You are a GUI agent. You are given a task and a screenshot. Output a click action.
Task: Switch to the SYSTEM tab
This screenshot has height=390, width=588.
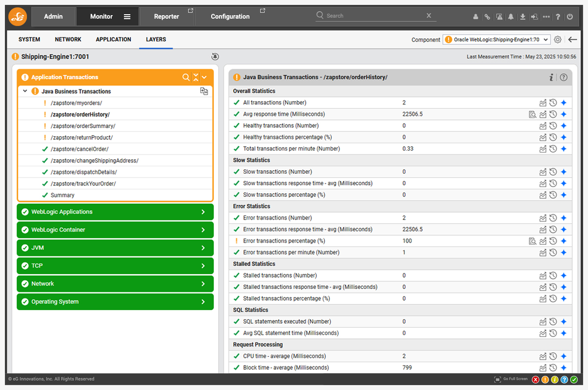point(29,39)
